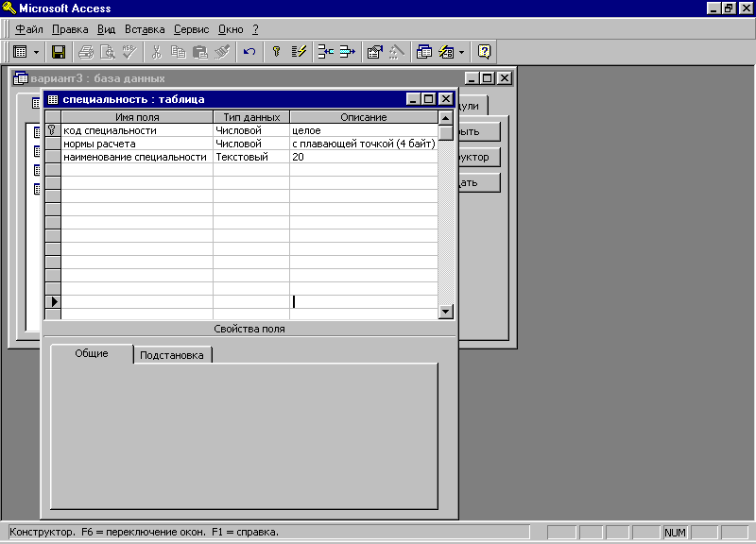Click the 'Тип данных' column header
The height and width of the screenshot is (544, 756).
[x=251, y=117]
